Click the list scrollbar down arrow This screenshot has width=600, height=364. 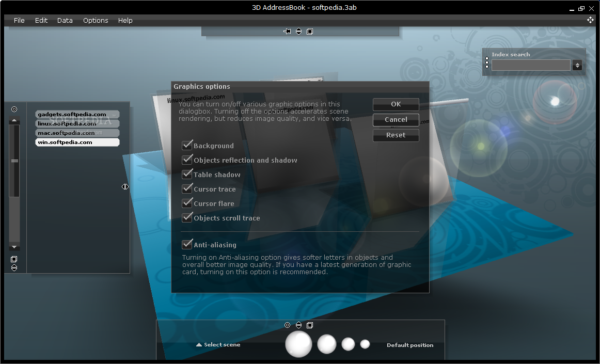pos(14,247)
